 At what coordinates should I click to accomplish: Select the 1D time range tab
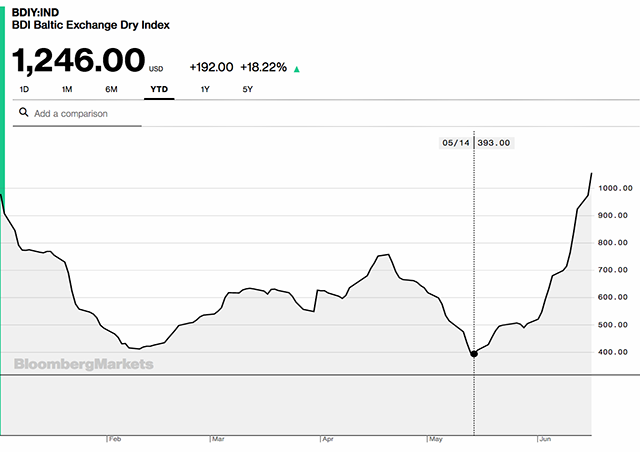coord(25,90)
